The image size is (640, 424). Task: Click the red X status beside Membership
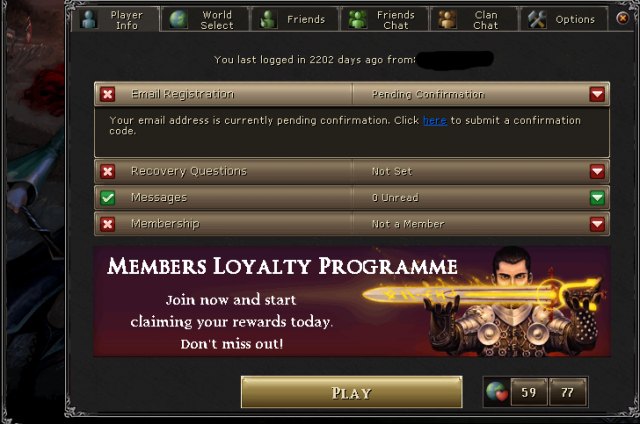[x=108, y=224]
